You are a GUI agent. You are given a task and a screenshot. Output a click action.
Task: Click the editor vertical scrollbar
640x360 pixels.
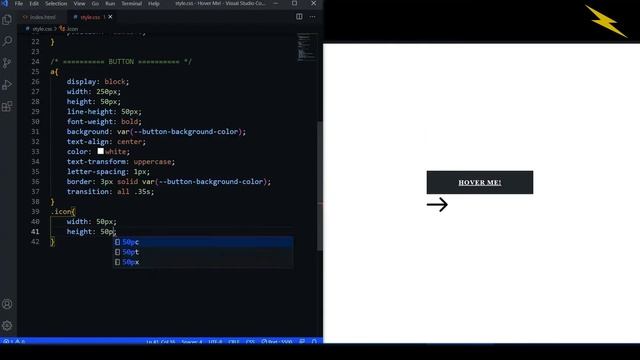(x=320, y=186)
